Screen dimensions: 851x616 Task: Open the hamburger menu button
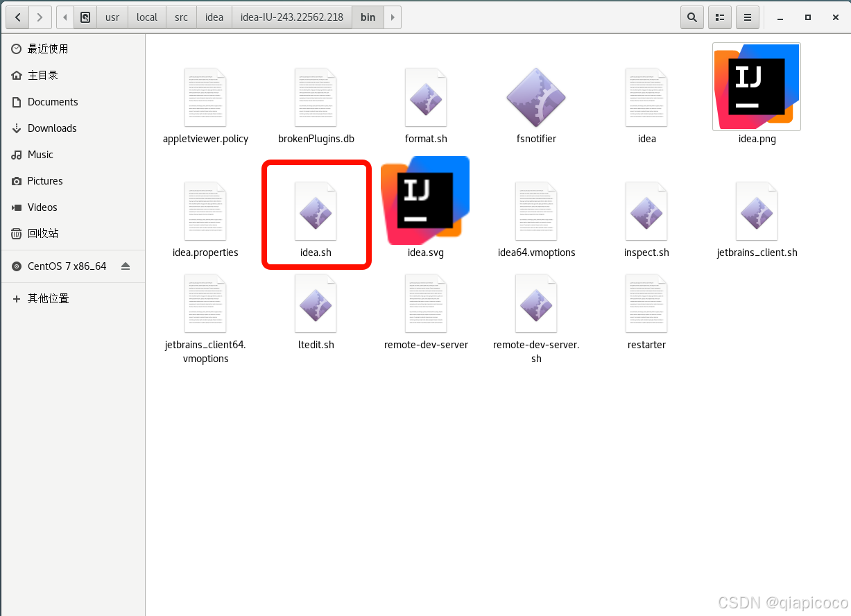tap(748, 17)
